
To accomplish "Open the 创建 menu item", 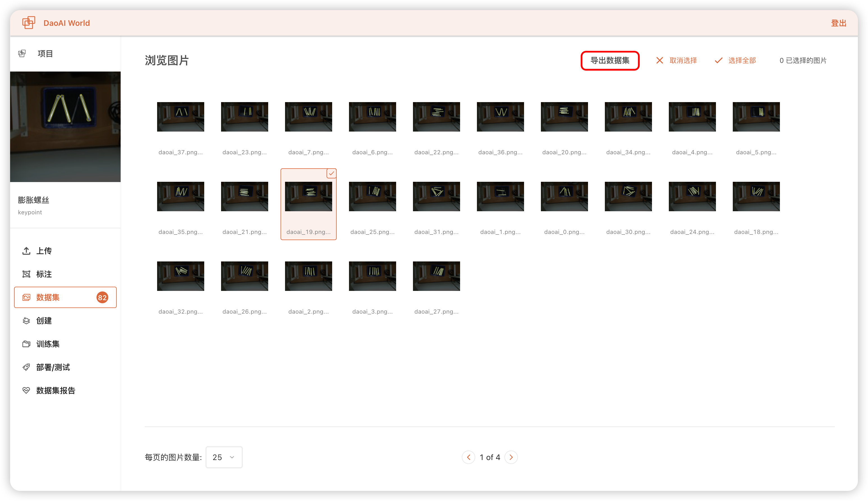I will click(x=65, y=321).
